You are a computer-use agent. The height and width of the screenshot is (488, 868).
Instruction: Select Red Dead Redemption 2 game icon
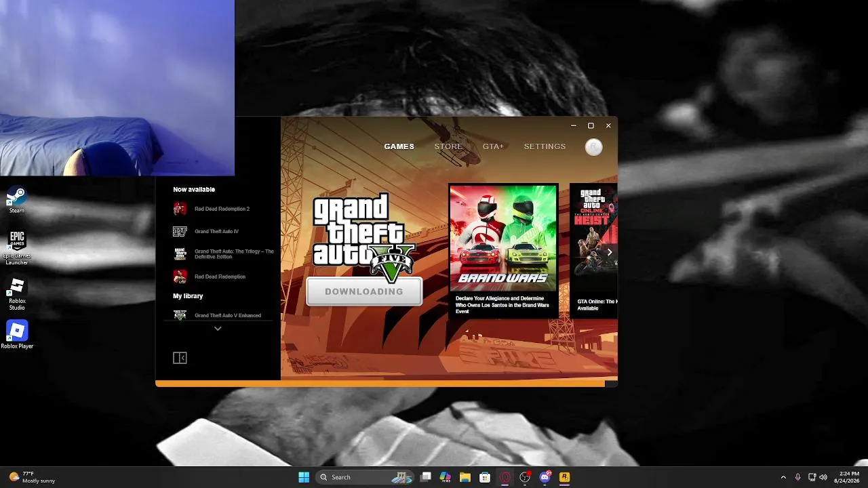pyautogui.click(x=180, y=209)
